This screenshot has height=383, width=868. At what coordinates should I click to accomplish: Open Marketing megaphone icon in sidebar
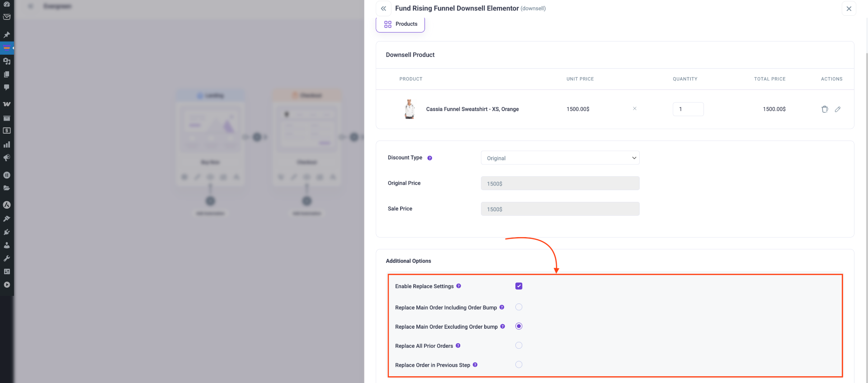click(x=7, y=158)
